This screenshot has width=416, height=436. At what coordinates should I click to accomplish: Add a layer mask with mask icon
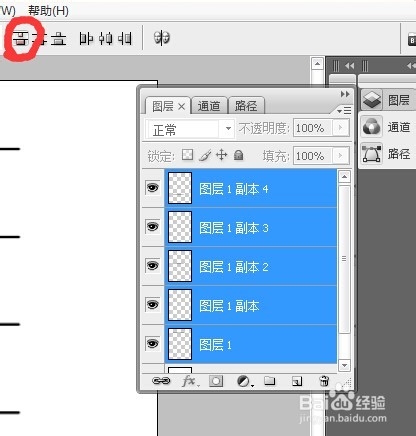[216, 381]
